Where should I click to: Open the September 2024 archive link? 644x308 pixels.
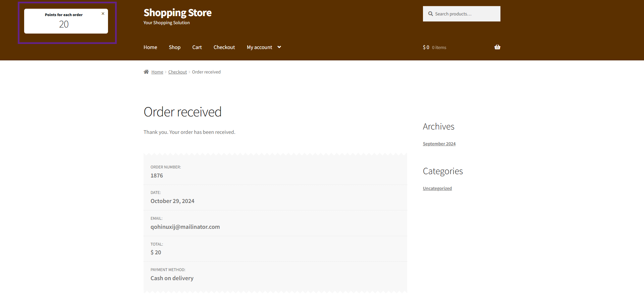point(439,144)
